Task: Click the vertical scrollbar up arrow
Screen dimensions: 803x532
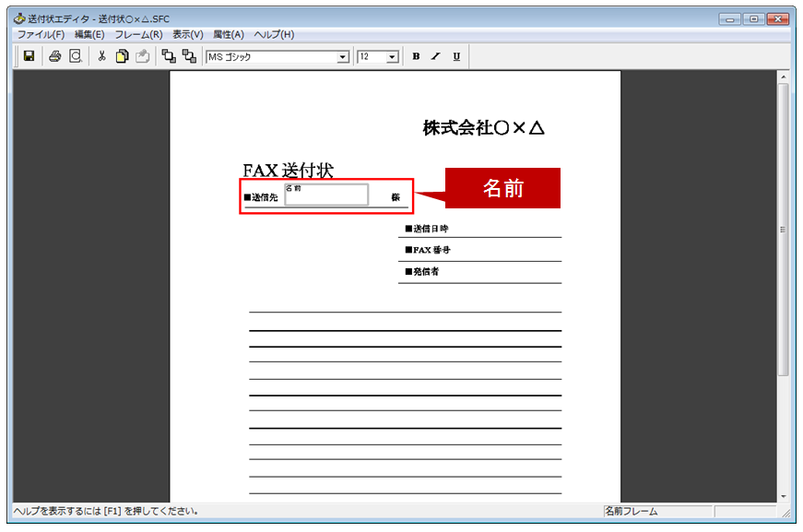Action: click(783, 77)
